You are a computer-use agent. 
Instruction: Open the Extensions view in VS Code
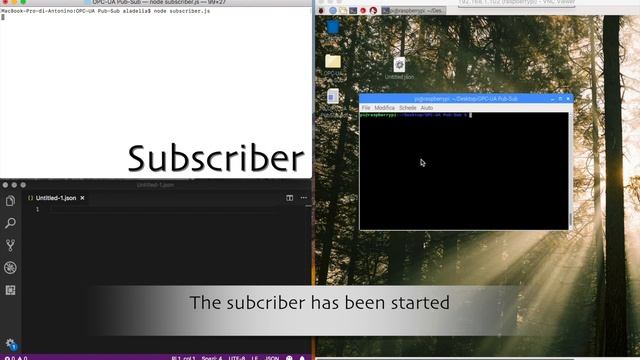tap(10, 290)
